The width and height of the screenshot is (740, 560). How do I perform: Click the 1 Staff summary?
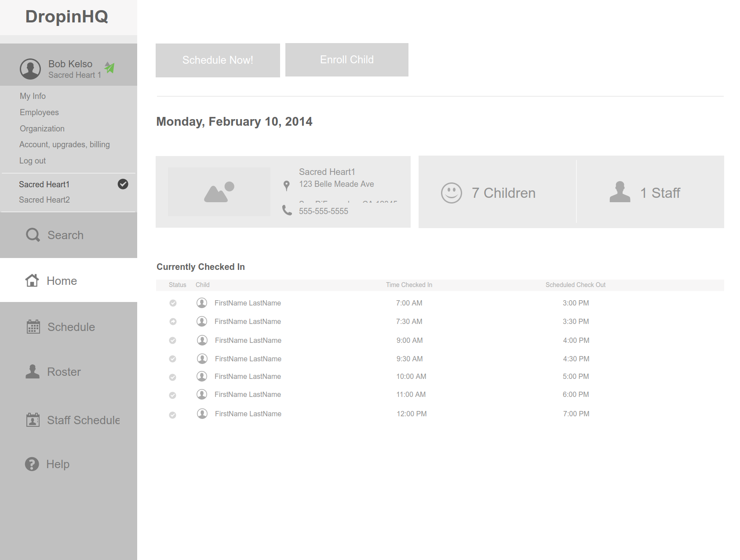point(660,193)
